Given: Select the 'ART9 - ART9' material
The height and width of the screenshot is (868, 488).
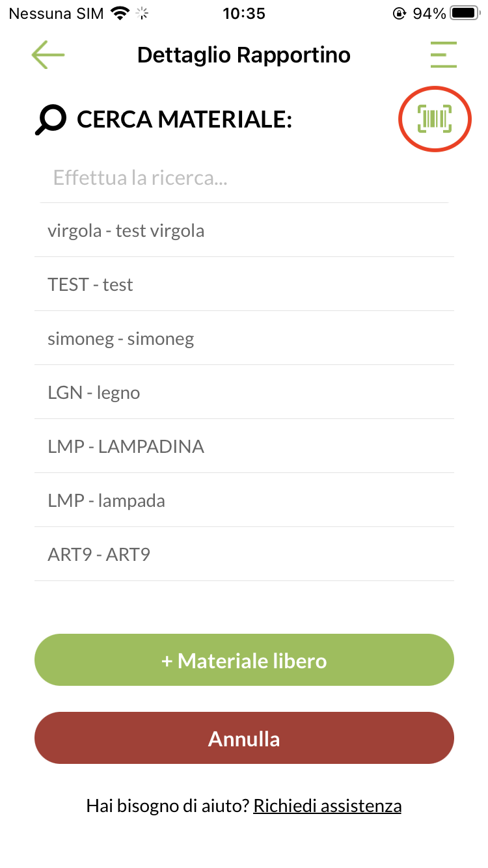Looking at the screenshot, I should point(99,554).
